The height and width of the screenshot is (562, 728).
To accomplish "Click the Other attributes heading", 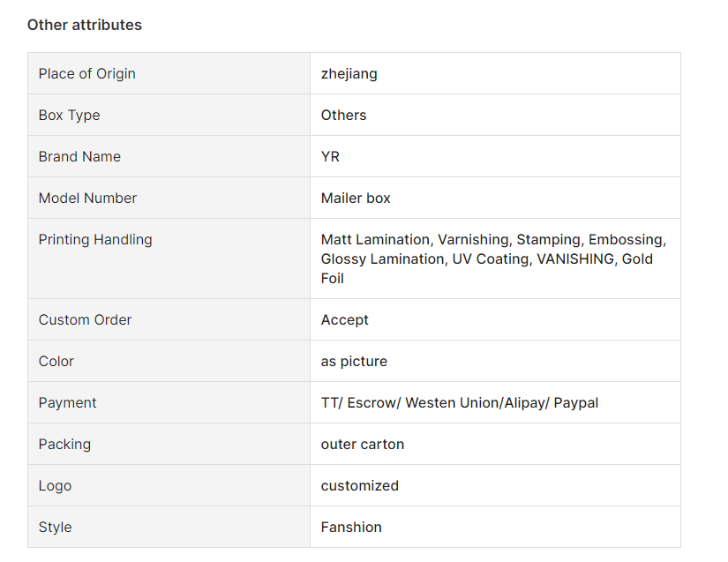I will (85, 25).
